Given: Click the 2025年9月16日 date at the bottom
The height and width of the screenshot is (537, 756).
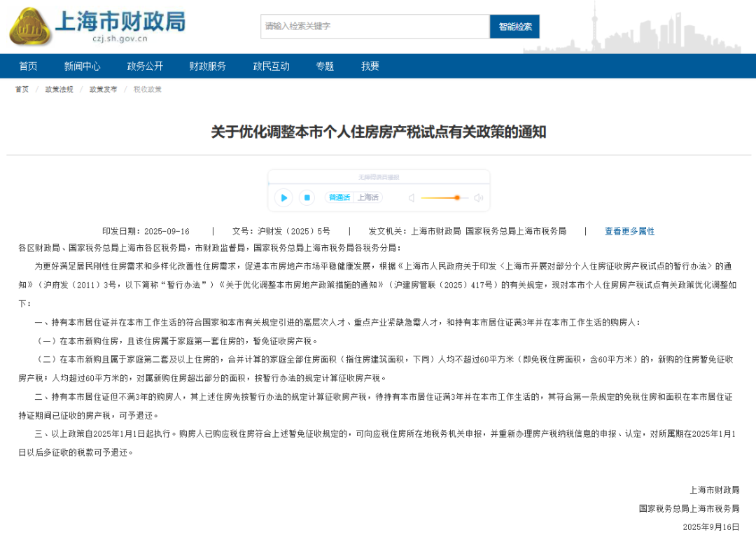Looking at the screenshot, I should coord(711,527).
